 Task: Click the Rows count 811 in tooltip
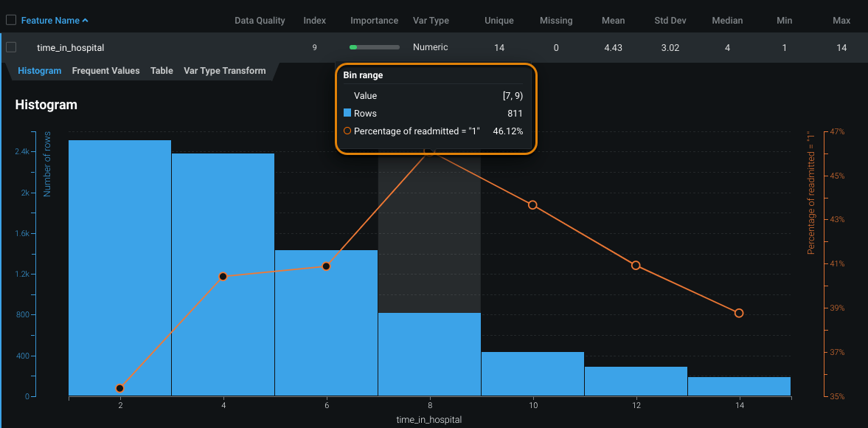tap(515, 114)
